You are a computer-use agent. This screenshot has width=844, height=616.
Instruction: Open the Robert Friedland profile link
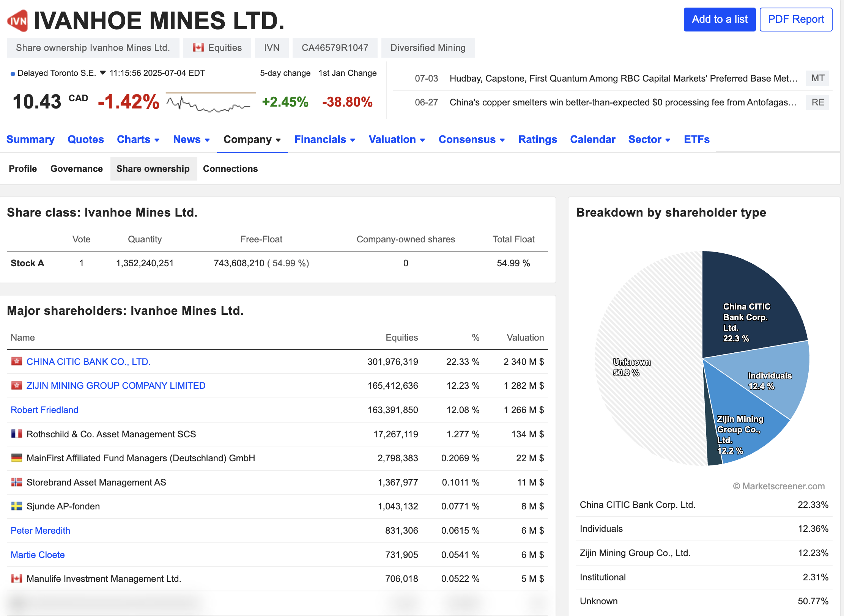pyautogui.click(x=44, y=410)
